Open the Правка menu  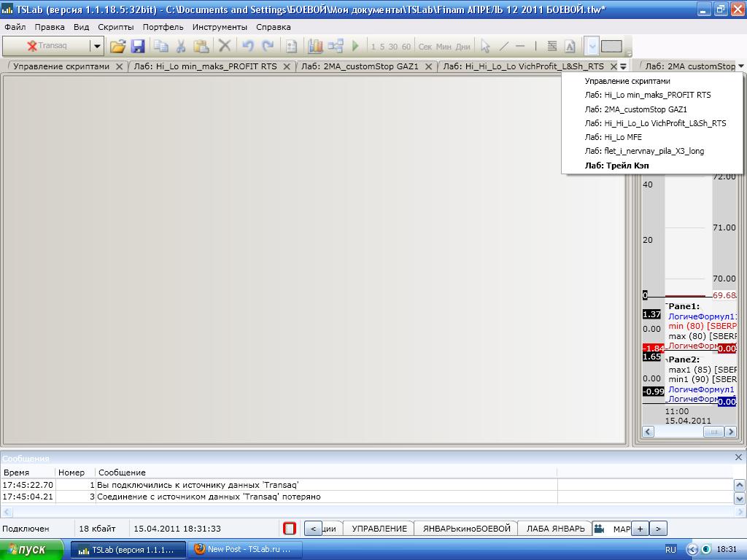click(50, 27)
